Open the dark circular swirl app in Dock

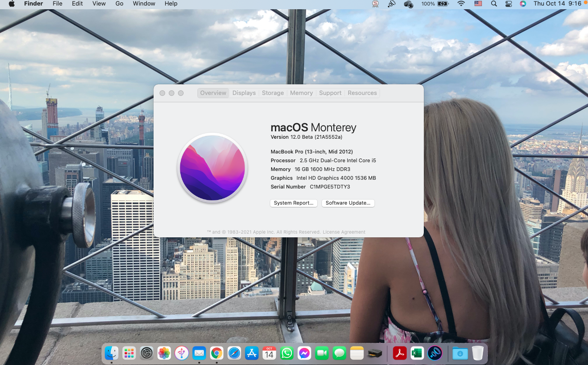coord(435,353)
